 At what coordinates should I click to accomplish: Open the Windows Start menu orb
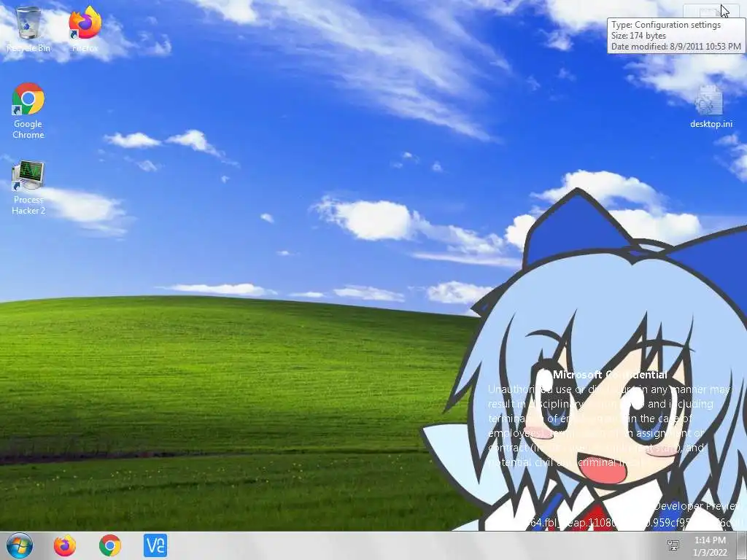click(x=20, y=545)
